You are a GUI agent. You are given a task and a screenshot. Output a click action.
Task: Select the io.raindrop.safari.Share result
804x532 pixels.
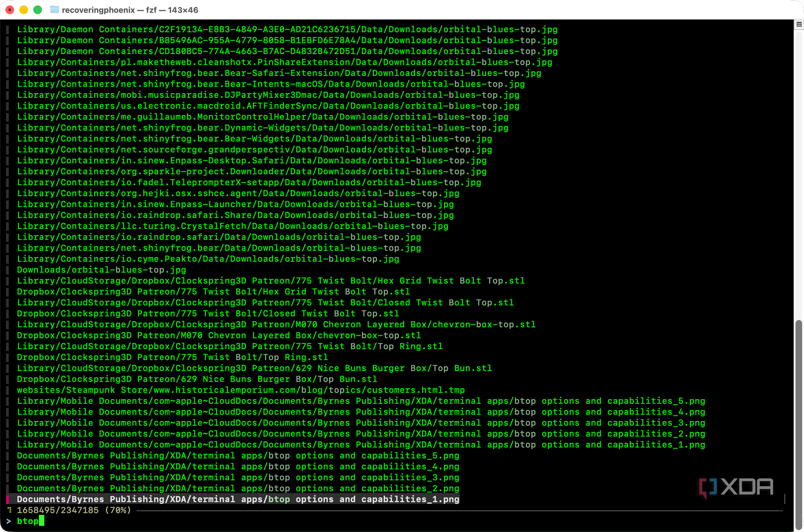(235, 215)
